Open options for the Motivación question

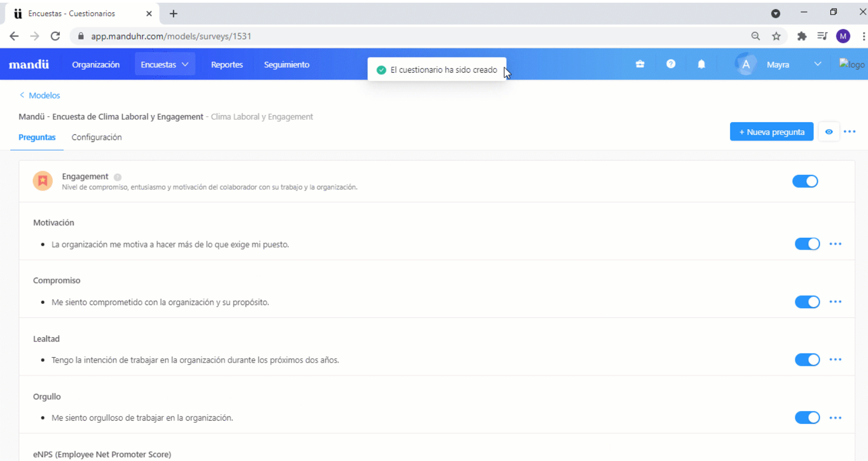[x=835, y=244]
